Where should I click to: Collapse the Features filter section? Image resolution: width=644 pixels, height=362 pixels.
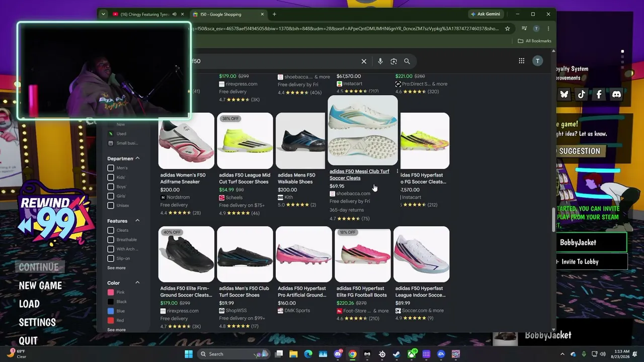[137, 221]
